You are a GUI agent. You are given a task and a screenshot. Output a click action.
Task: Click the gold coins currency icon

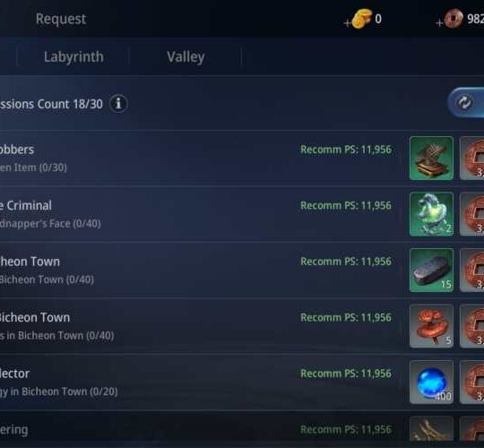coord(362,19)
